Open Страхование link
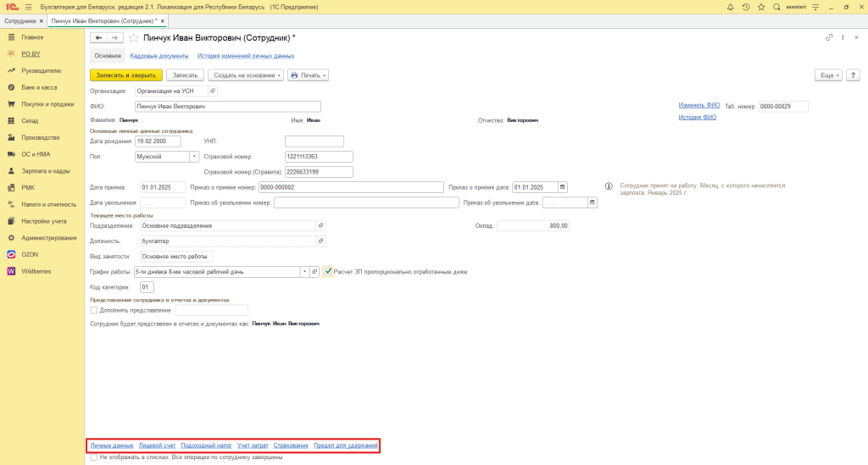 (291, 446)
